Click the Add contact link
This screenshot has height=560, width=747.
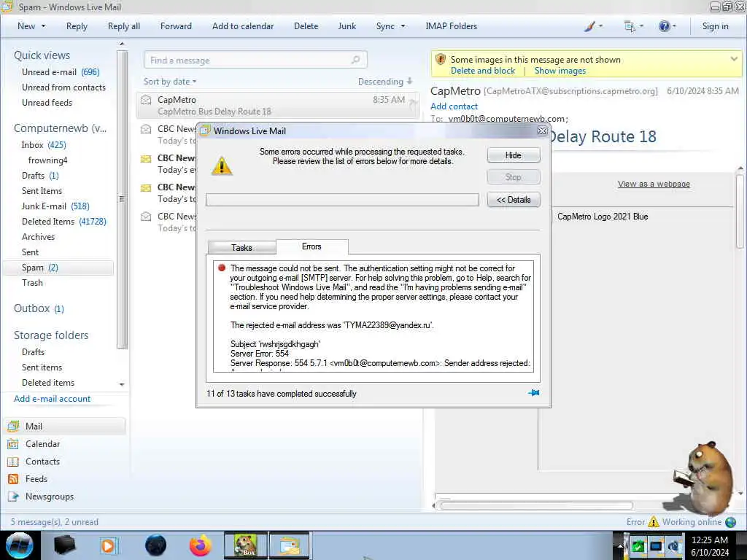(454, 106)
